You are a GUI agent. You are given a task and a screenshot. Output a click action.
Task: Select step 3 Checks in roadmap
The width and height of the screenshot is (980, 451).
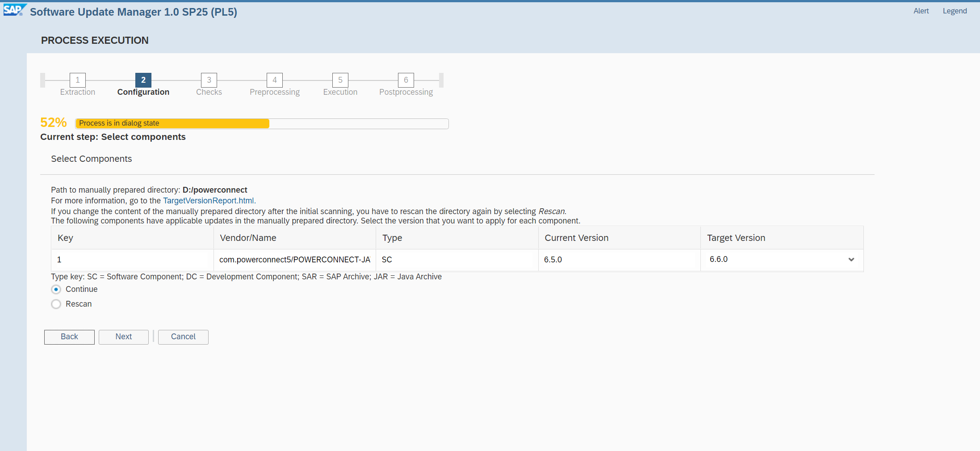(209, 80)
